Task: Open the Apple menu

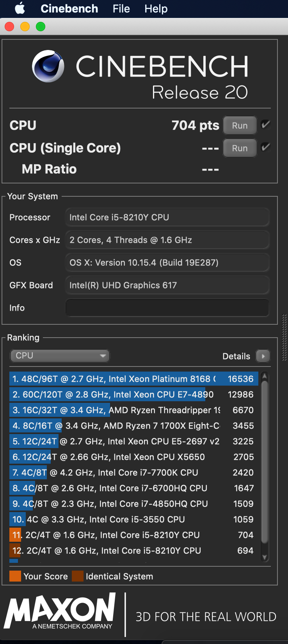Action: [20, 8]
